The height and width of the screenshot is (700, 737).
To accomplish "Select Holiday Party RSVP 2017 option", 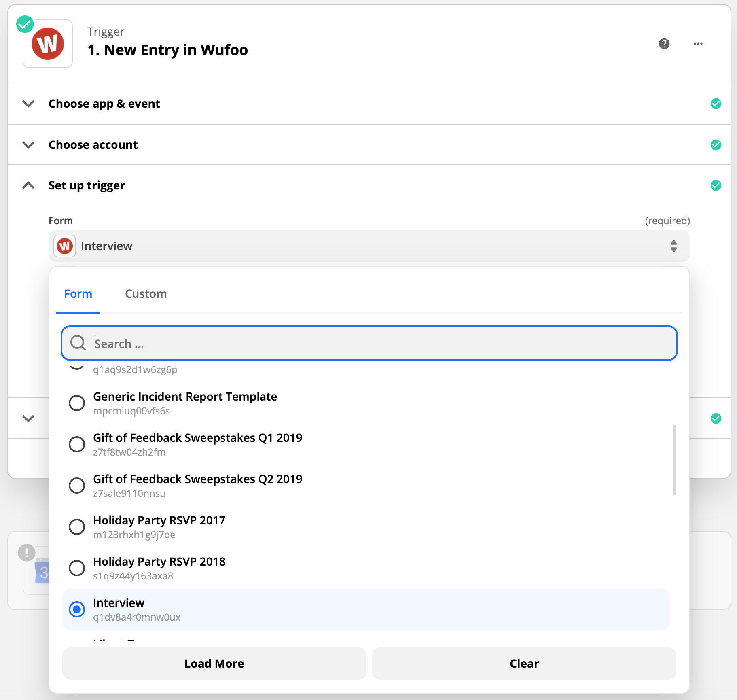I will tap(77, 527).
